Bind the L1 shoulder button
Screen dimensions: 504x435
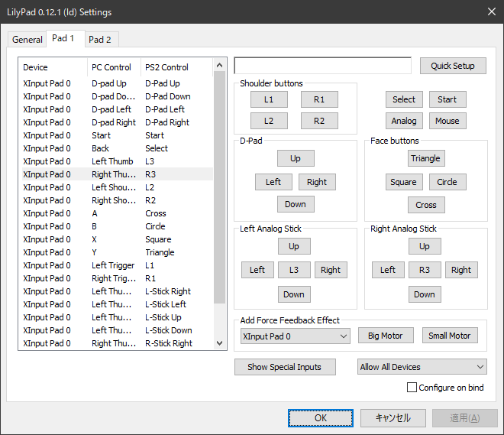269,99
